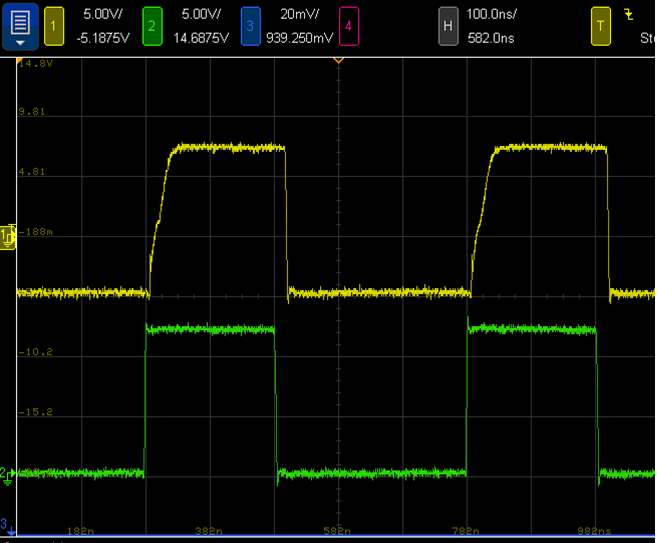This screenshot has height=543, width=657.
Task: Click the orange trigger time reference marker
Action: pyautogui.click(x=338, y=61)
